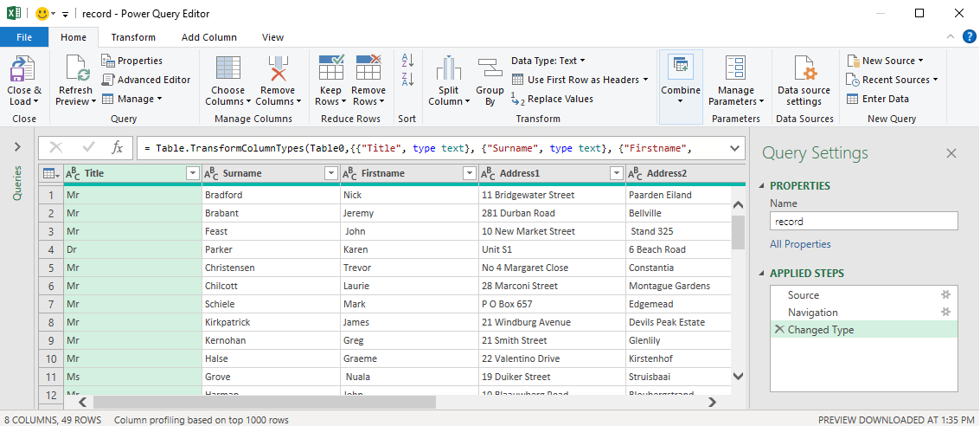Expand the Queries pane chevron
Screen dimensions: 980x426
point(17,147)
